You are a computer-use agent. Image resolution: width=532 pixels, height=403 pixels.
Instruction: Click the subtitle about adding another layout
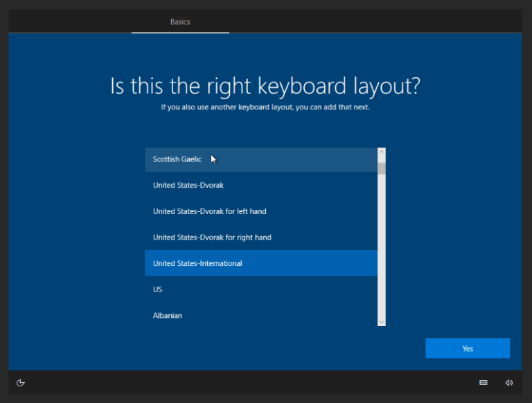(x=265, y=107)
